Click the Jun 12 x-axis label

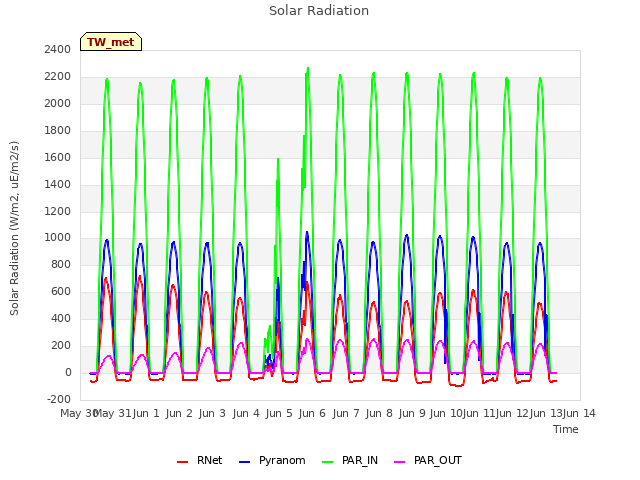[x=512, y=413]
